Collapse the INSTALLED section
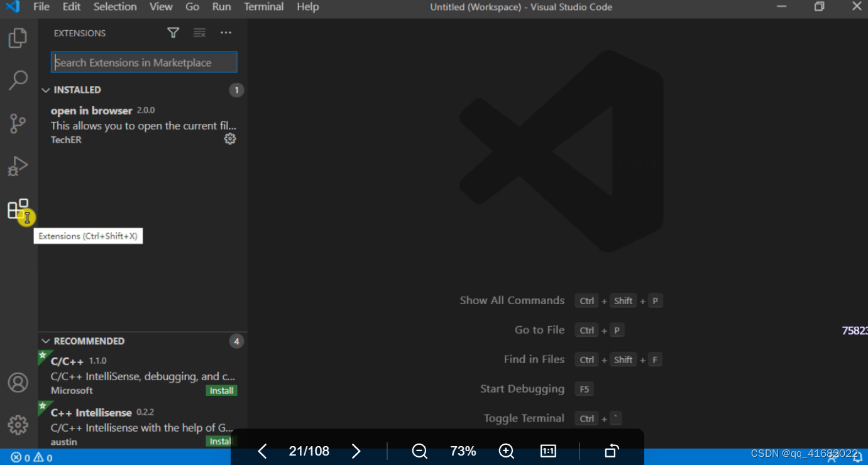This screenshot has height=465, width=868. [x=45, y=90]
